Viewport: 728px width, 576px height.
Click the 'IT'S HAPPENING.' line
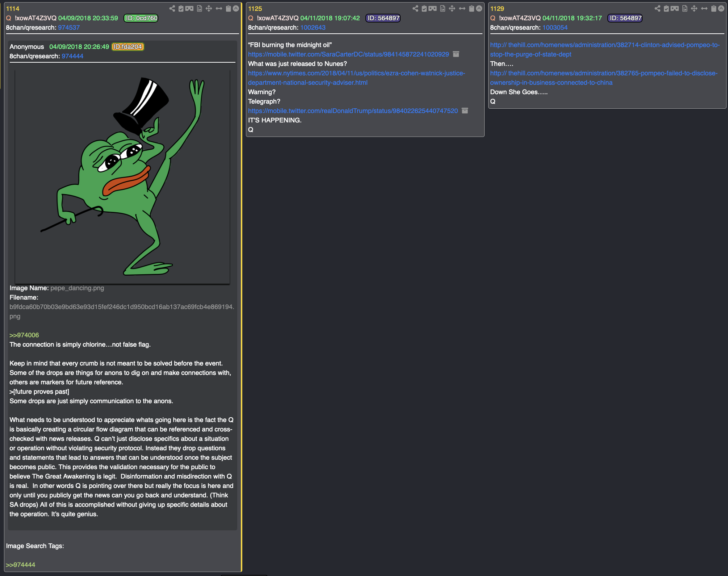275,120
